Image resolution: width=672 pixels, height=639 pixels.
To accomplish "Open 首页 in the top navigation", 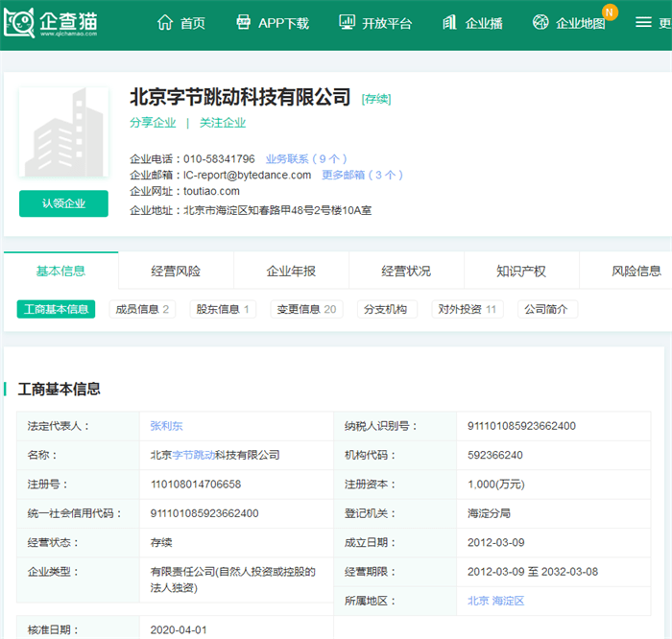I will pos(192,23).
